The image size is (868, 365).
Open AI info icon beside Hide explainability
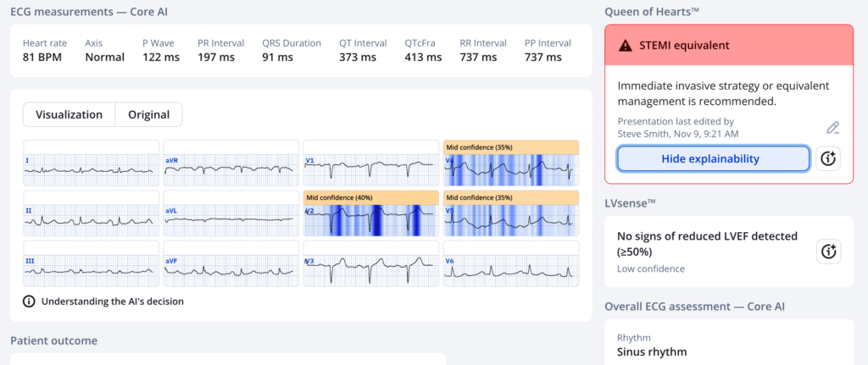pyautogui.click(x=828, y=158)
